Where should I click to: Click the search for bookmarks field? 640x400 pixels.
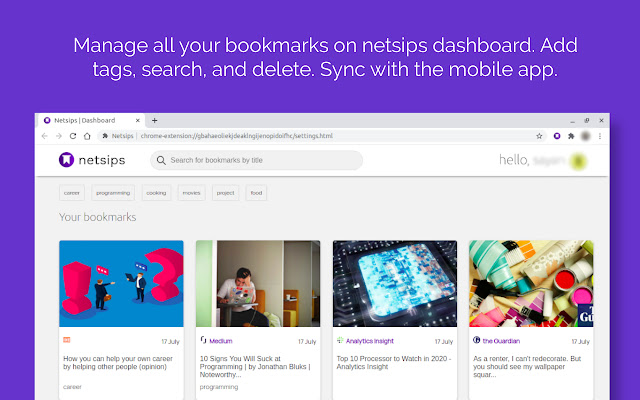[x=260, y=160]
